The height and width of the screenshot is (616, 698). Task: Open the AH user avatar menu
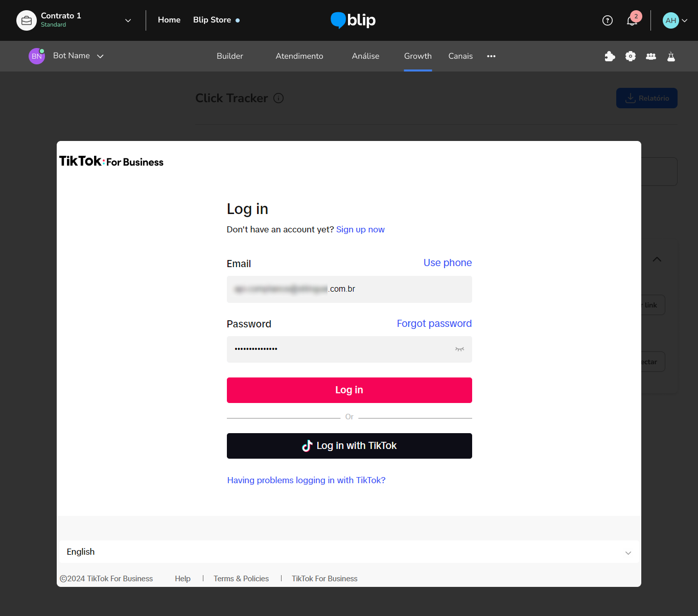click(670, 20)
